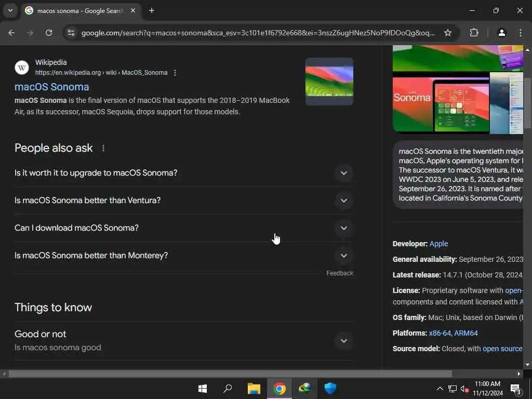Select the macos sonoma - Google Search tab
The image size is (532, 399).
coord(81,11)
